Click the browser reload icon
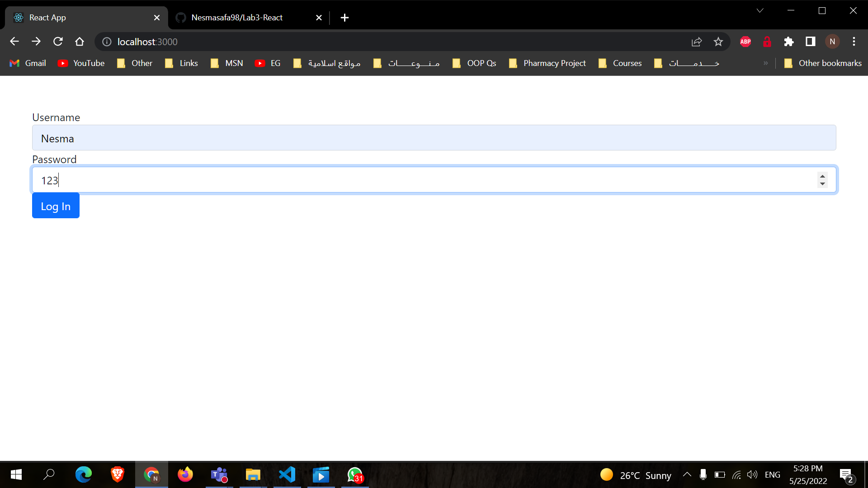The width and height of the screenshot is (868, 488). coord(58,42)
